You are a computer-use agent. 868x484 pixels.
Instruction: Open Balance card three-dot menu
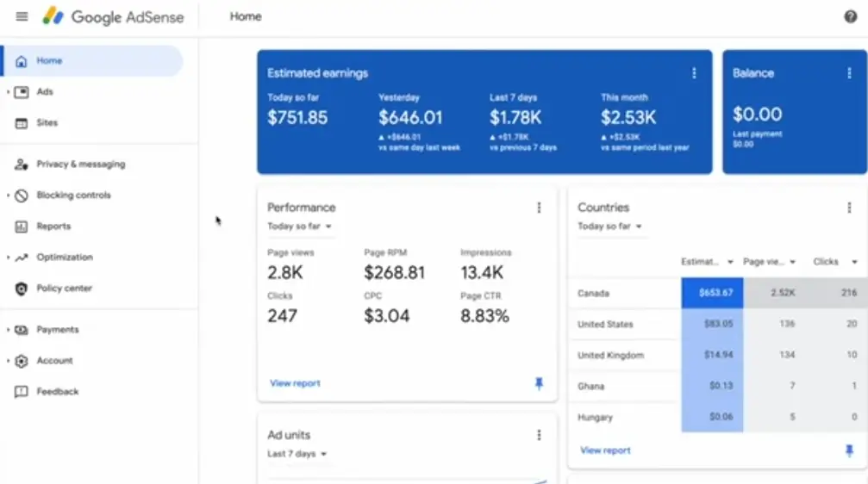pyautogui.click(x=849, y=73)
